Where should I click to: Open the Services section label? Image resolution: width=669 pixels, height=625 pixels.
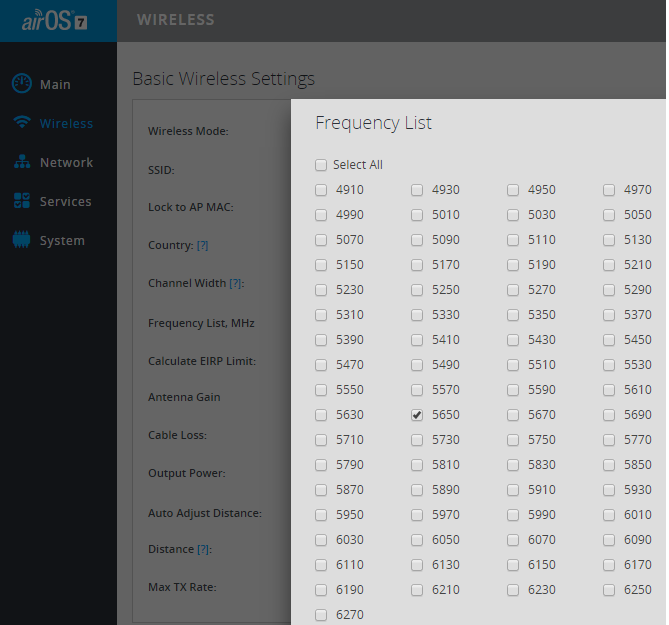point(66,202)
